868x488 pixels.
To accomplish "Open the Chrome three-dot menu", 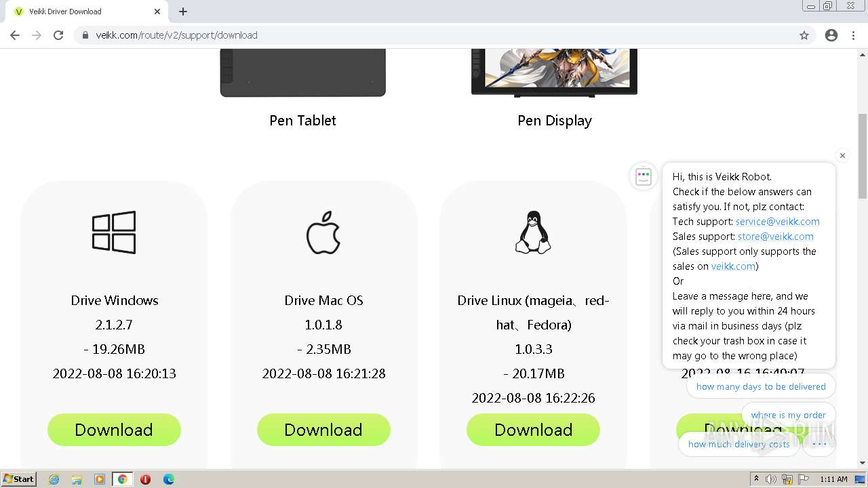I will click(x=853, y=35).
